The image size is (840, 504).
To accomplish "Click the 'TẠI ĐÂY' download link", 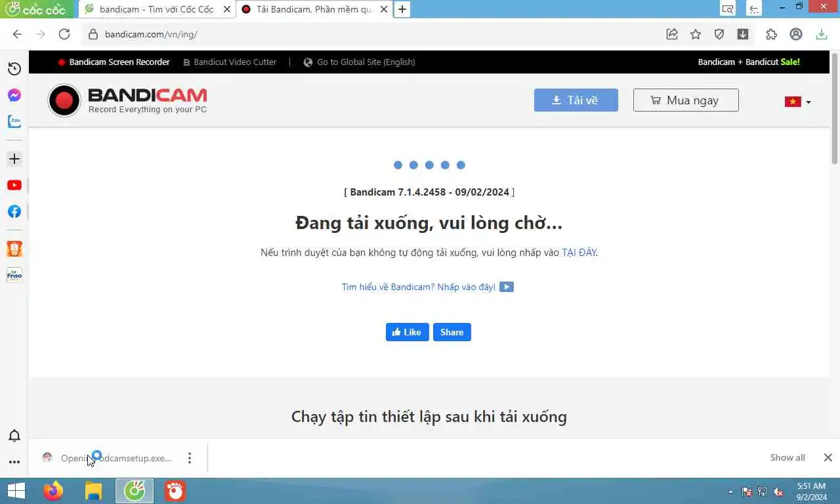I will (x=579, y=253).
